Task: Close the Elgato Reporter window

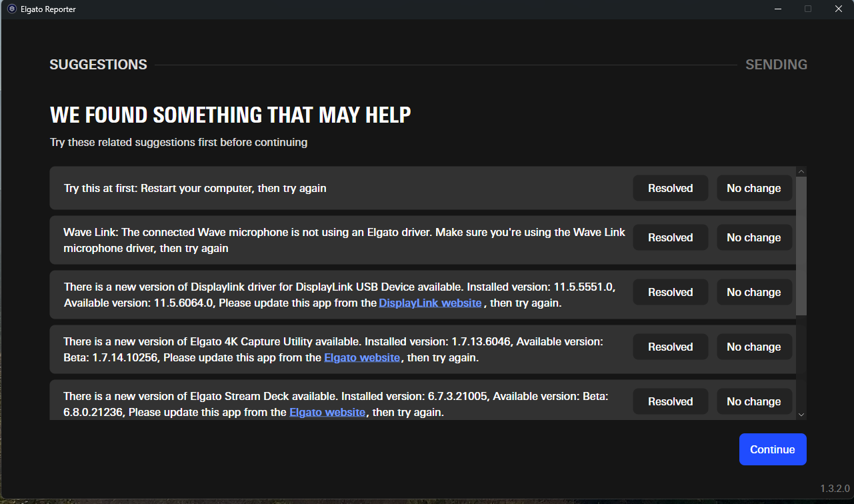Action: [839, 9]
